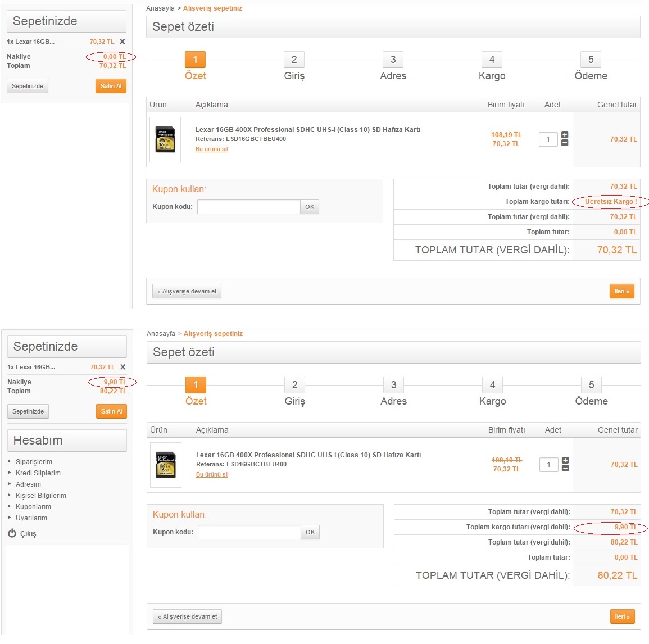Screen dimensions: 649x644
Task: Click upper quantity input box
Action: [x=548, y=139]
